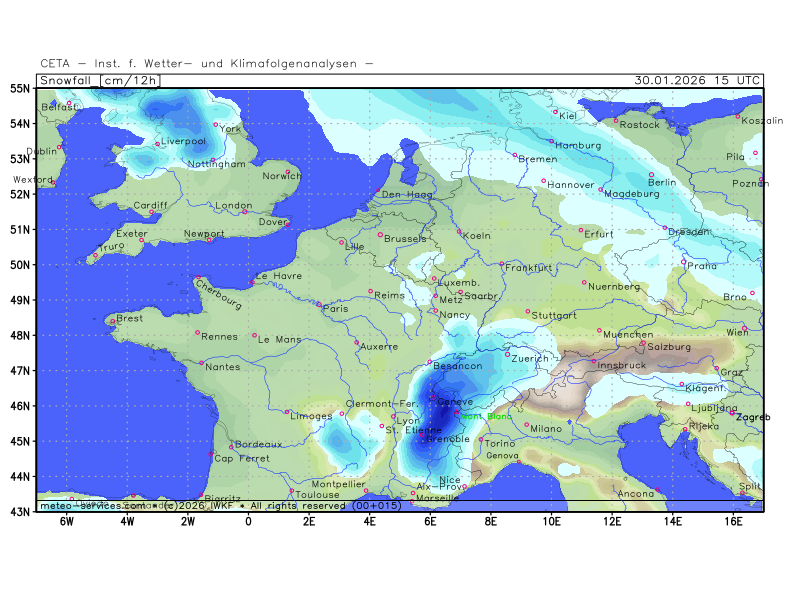The image size is (800, 600).
Task: Select the Praha city marker
Action: [x=684, y=262]
